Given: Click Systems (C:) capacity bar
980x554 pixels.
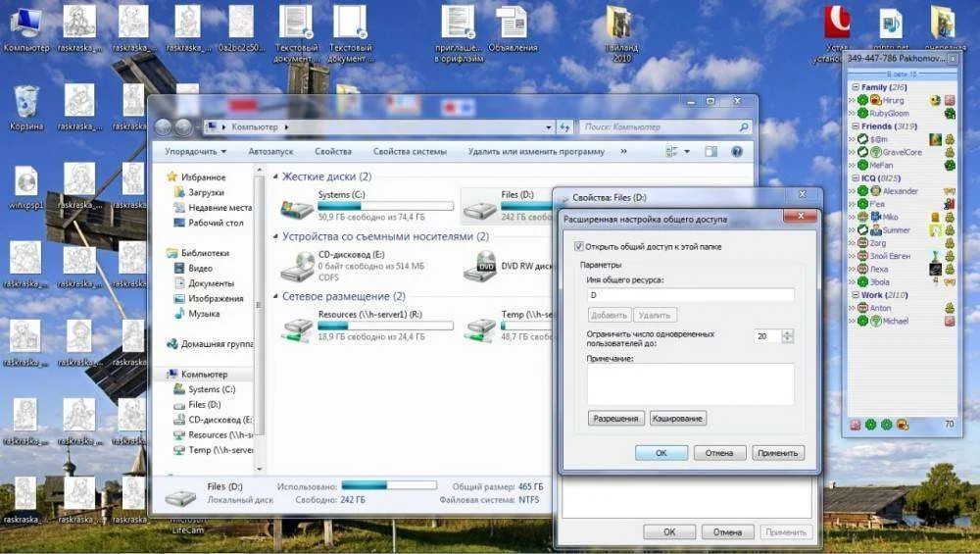Looking at the screenshot, I should (385, 206).
